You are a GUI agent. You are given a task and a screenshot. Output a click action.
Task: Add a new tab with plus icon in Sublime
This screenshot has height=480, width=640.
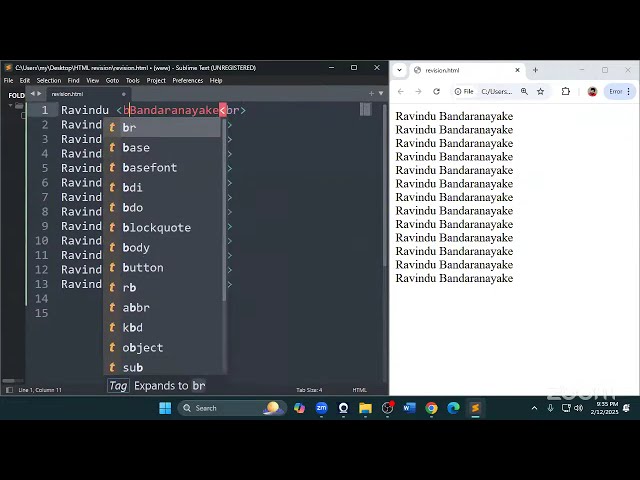(x=371, y=93)
